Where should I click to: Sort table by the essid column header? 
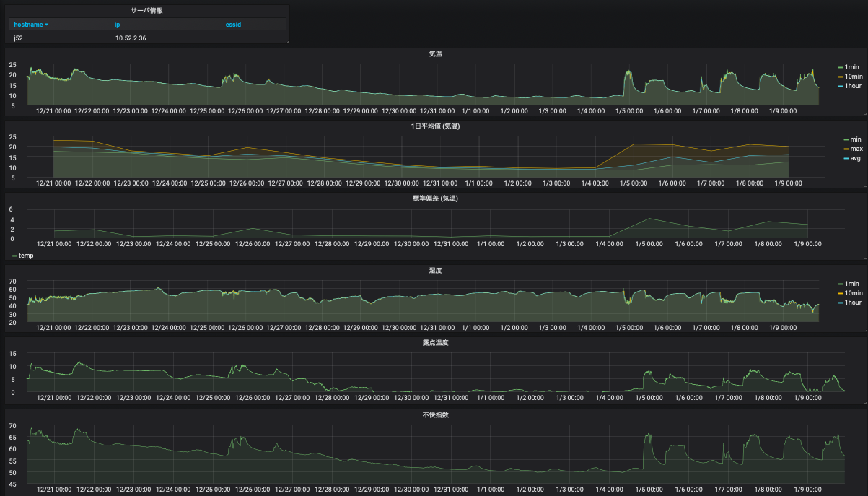[233, 25]
